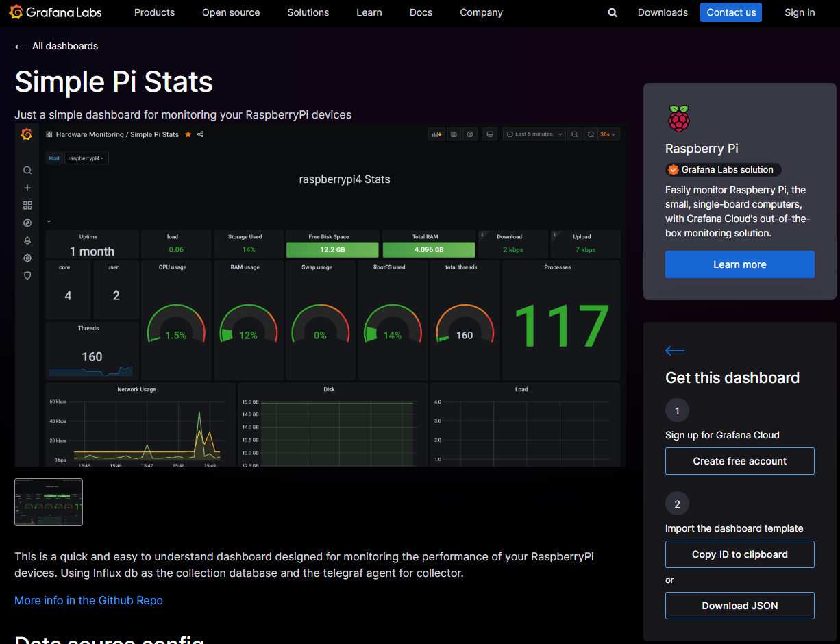Click the Alerting bell icon in screenshot sidebar
Screen dimensions: 840x644
pyautogui.click(x=27, y=240)
